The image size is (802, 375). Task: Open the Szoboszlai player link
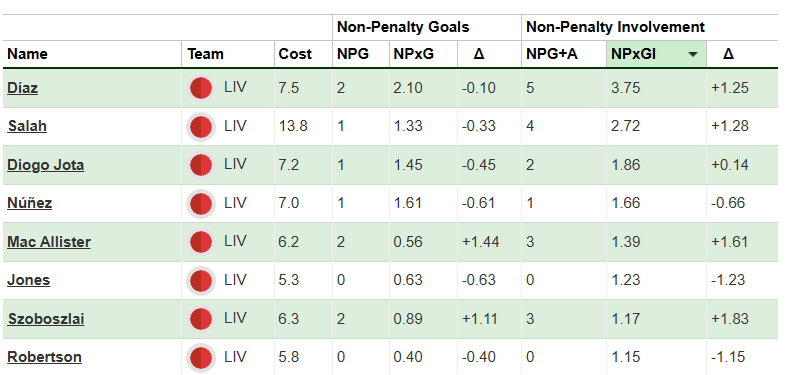[x=46, y=319]
